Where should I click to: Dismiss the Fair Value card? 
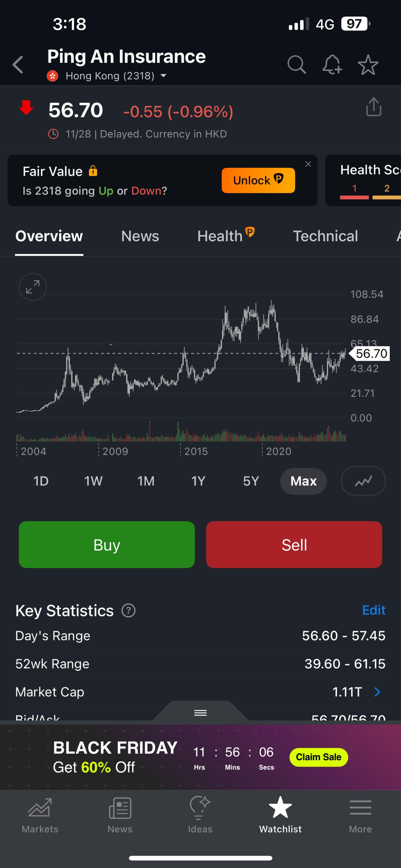coord(308,164)
